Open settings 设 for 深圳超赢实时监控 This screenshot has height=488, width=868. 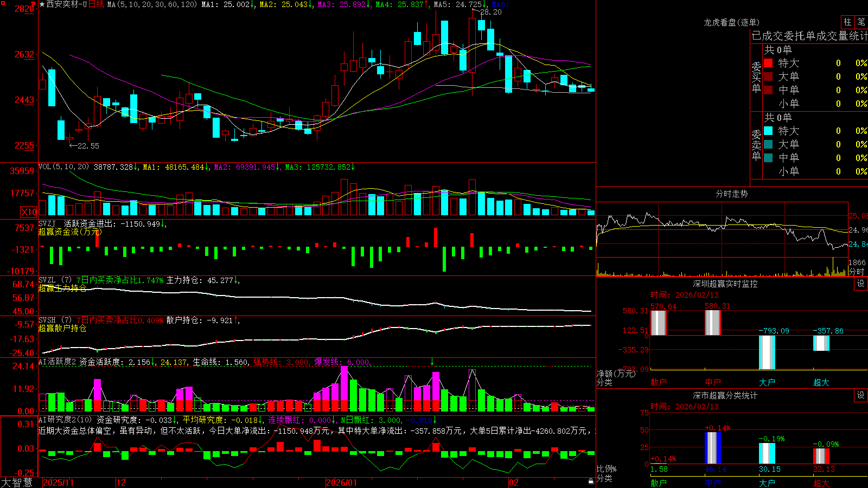(x=861, y=284)
